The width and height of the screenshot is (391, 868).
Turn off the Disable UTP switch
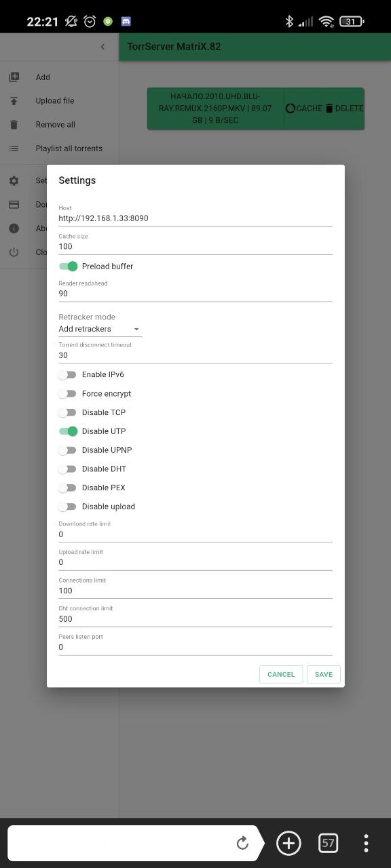(68, 431)
